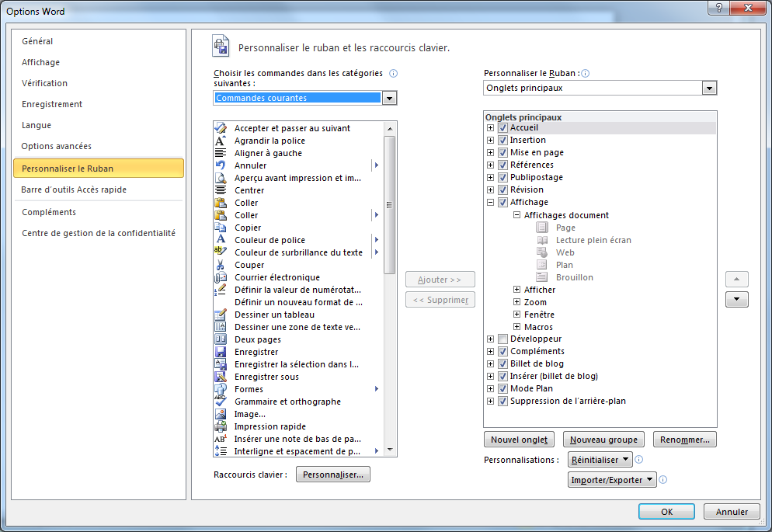Expand the Afficher group

point(516,290)
